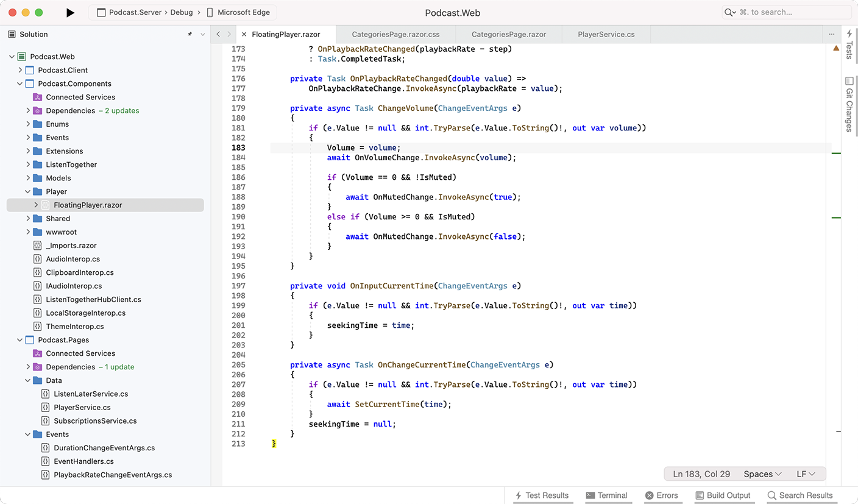Collapse the Player folder
Image resolution: width=858 pixels, height=504 pixels.
pos(28,191)
